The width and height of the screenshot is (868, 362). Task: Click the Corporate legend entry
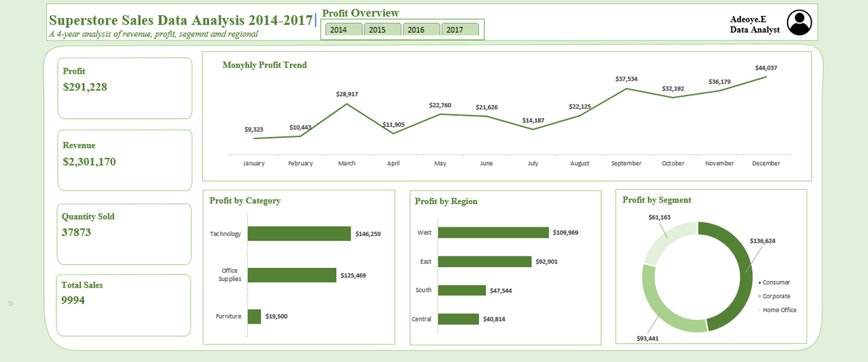point(774,296)
